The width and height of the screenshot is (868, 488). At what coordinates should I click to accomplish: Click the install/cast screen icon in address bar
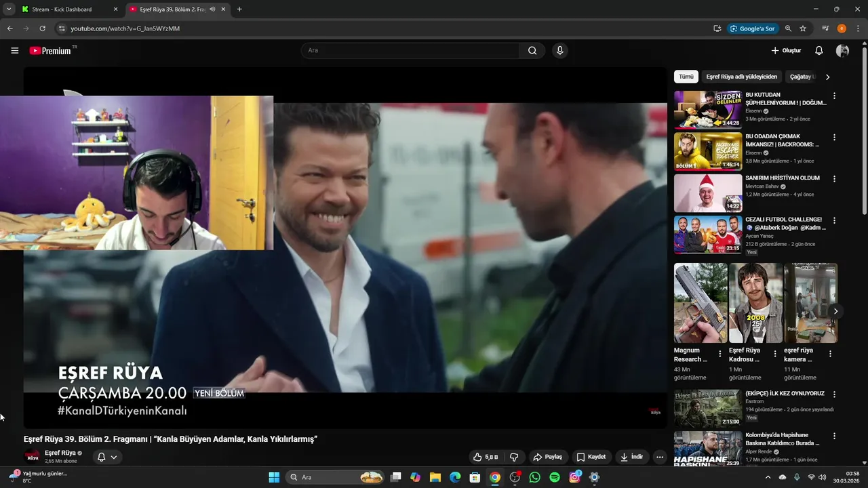717,28
